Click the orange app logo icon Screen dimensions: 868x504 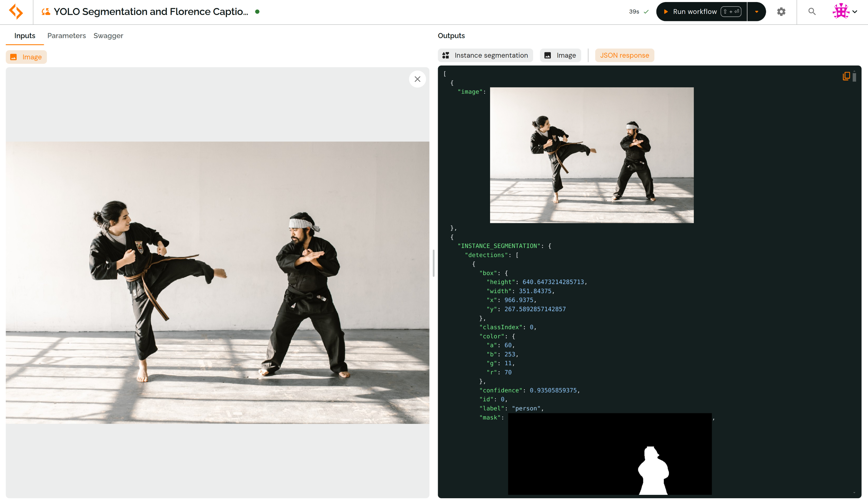coord(16,12)
